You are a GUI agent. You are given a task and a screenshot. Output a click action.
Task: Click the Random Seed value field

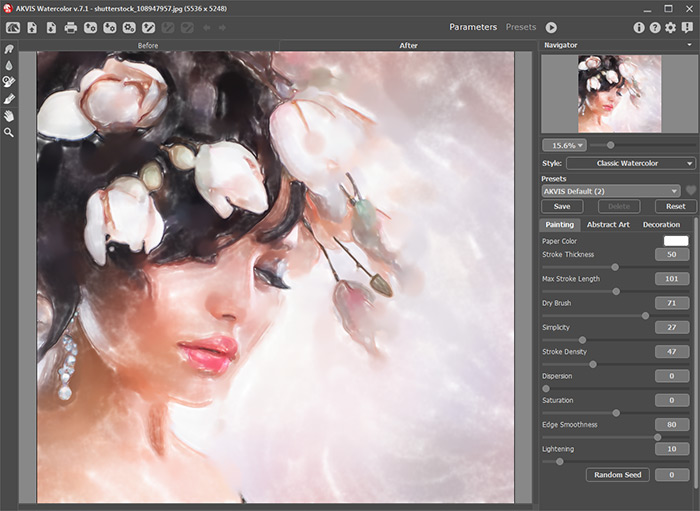(672, 475)
